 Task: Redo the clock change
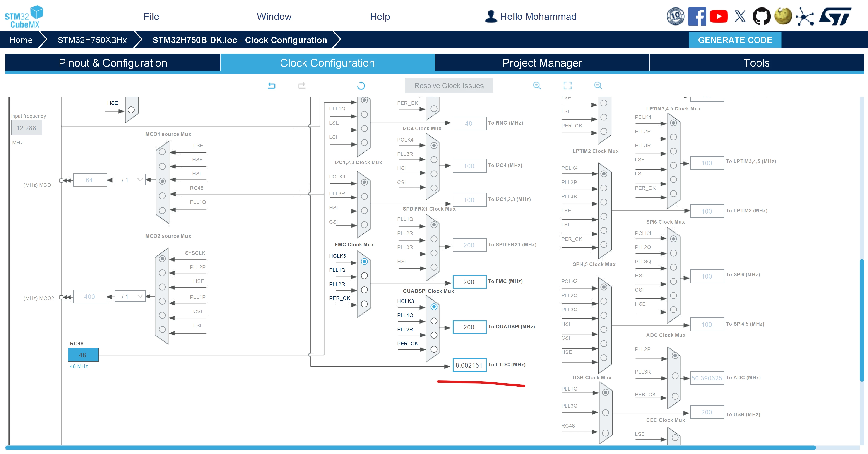pyautogui.click(x=302, y=86)
